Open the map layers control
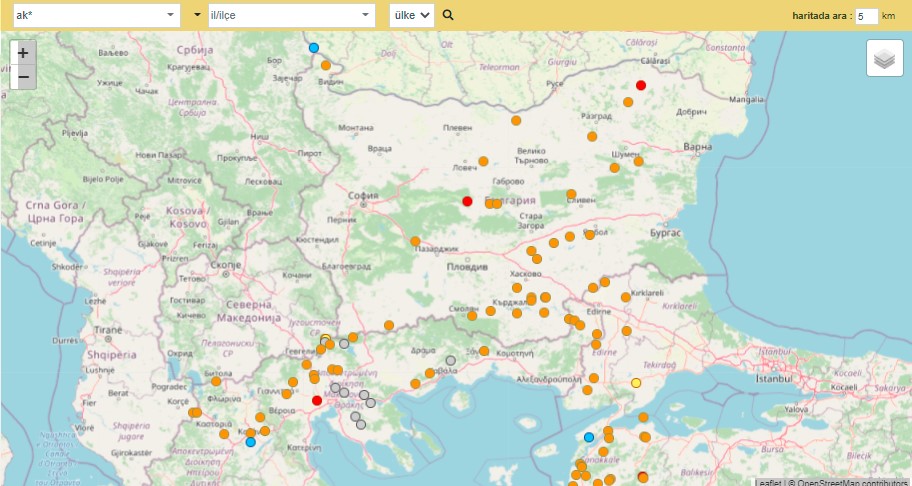The image size is (912, 486). [885, 58]
